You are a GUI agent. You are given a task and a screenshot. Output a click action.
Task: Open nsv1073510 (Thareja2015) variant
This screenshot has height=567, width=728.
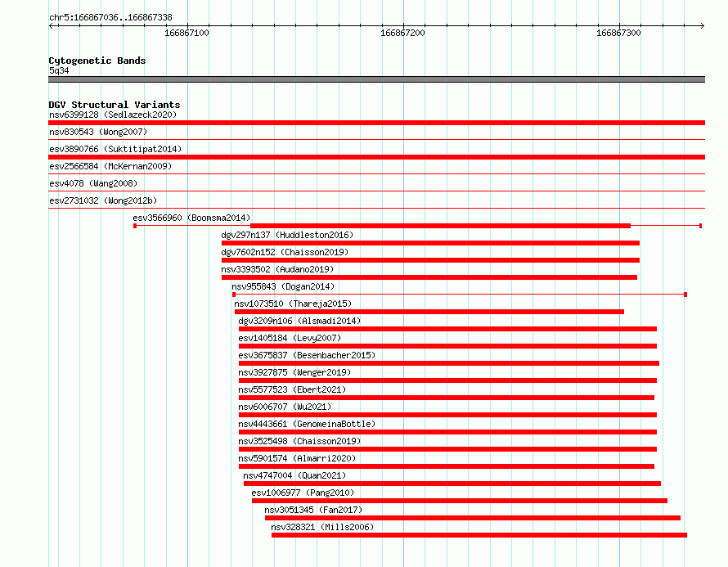(x=293, y=304)
